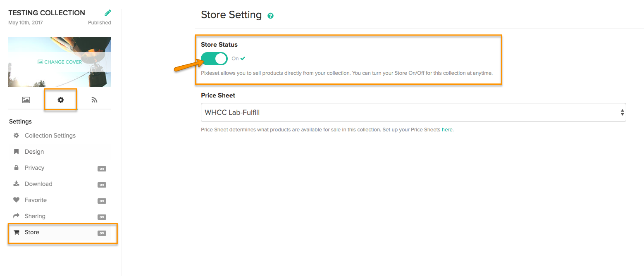Click the 'on' badge next to Favorite
Screen dimensions: 644x276
[x=102, y=201]
